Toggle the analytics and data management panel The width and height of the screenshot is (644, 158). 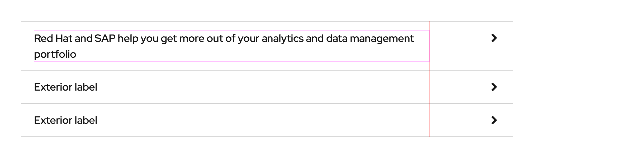point(224,46)
